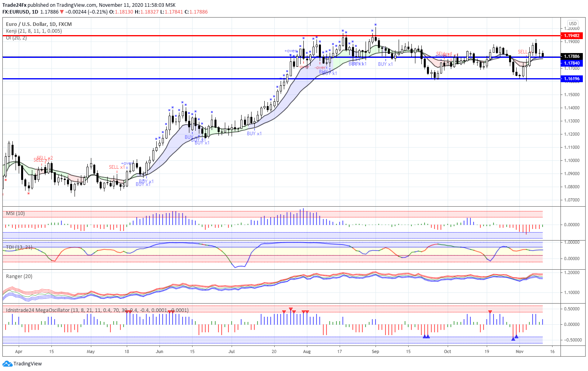Image resolution: width=588 pixels, height=371 pixels.
Task: Click the 'Jul' date on time axis
Action: [x=232, y=351]
